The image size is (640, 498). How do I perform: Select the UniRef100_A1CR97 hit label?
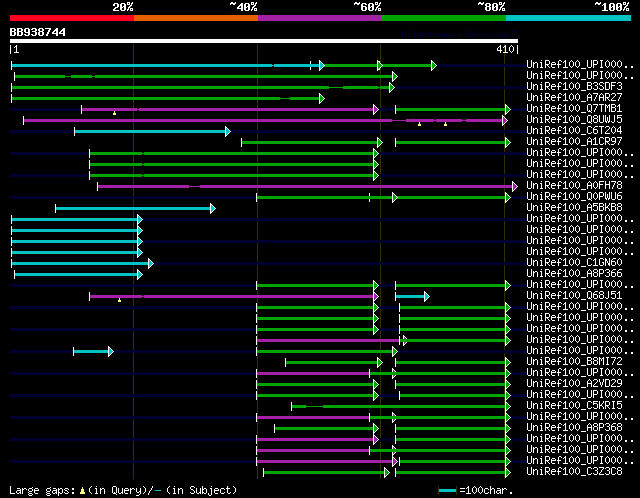tap(575, 142)
